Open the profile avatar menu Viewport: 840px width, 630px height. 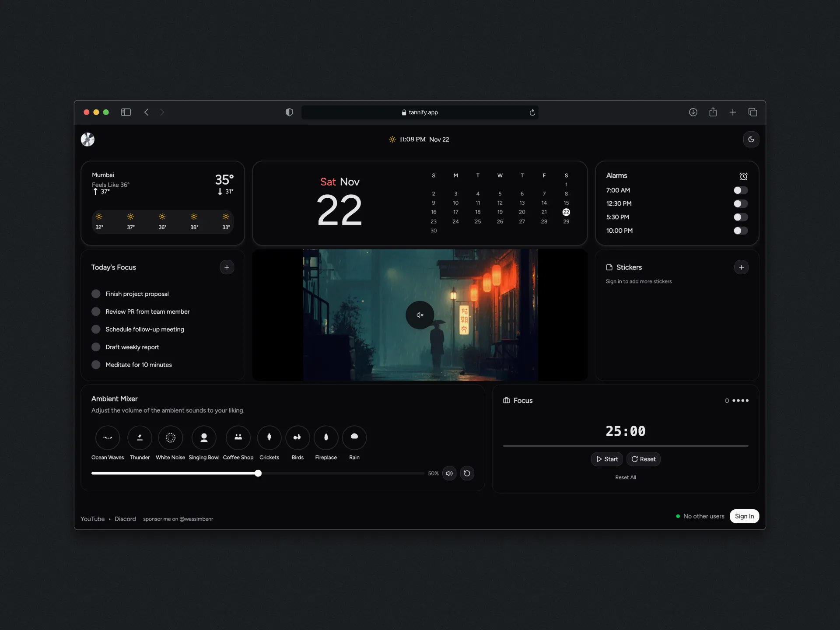(87, 139)
